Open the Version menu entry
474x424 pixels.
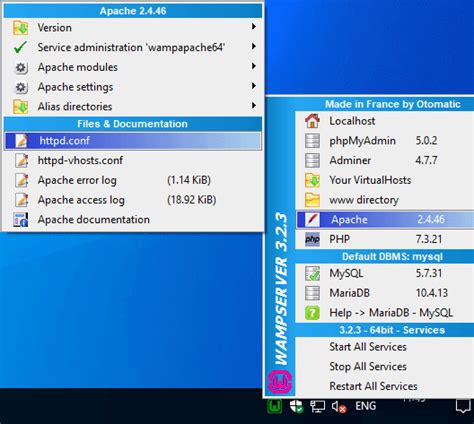click(x=133, y=28)
